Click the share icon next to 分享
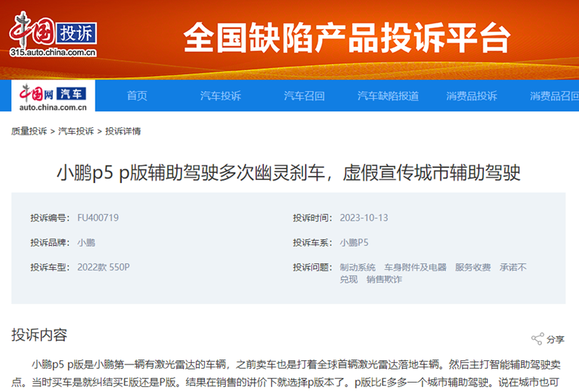The height and width of the screenshot is (392, 579). 537,338
